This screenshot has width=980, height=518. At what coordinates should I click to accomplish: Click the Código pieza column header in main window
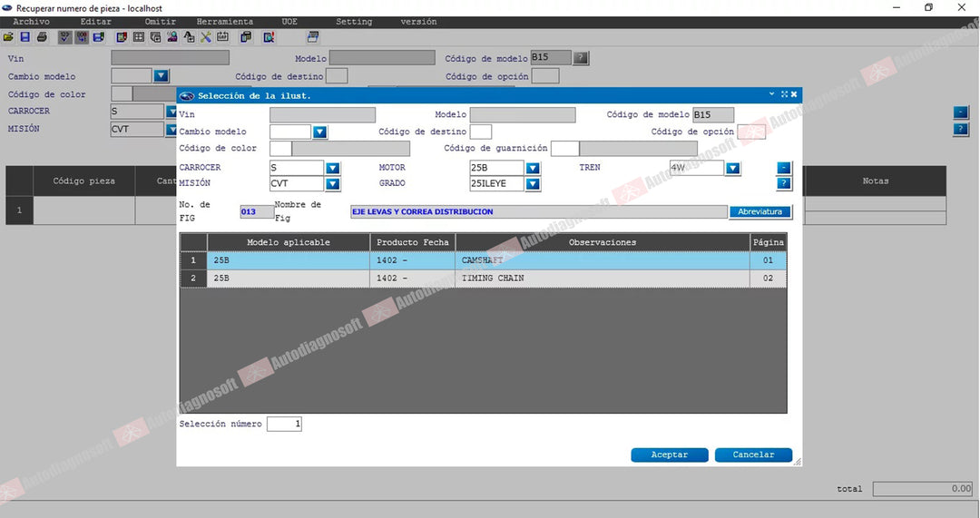(83, 181)
